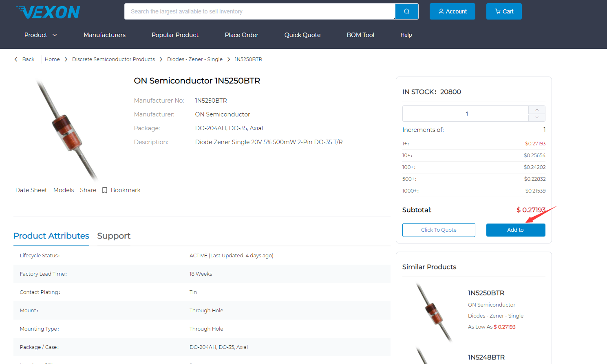
Task: Increase quantity with up arrow
Action: click(537, 110)
